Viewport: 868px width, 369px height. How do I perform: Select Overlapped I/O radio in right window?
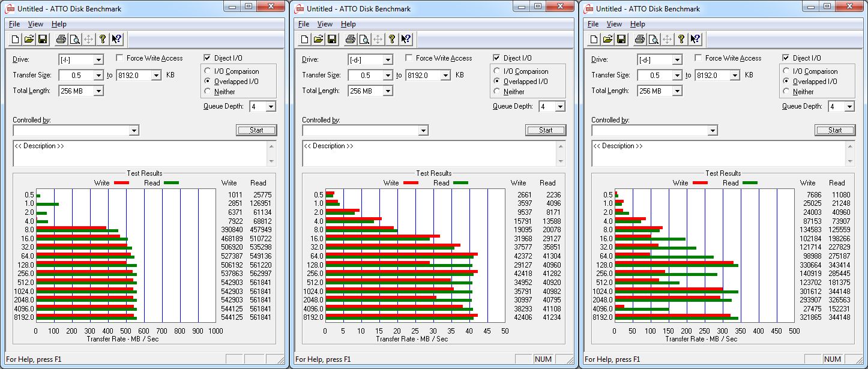(x=786, y=82)
